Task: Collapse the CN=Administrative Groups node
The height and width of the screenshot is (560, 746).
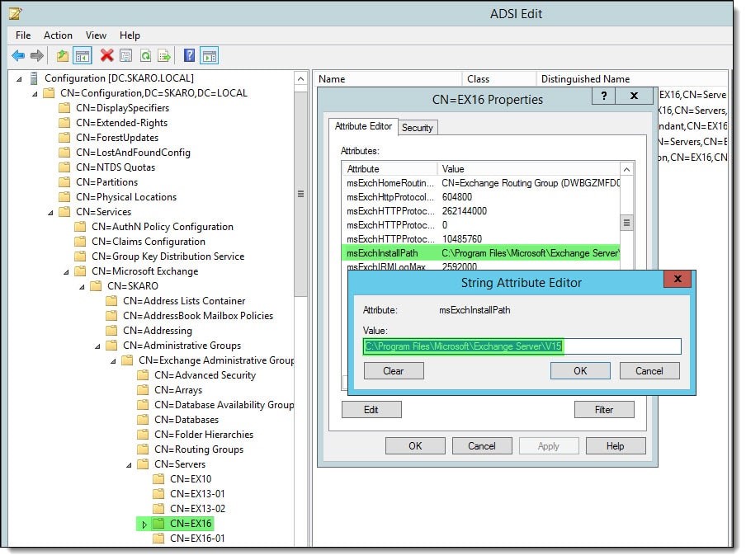Action: pyautogui.click(x=97, y=346)
